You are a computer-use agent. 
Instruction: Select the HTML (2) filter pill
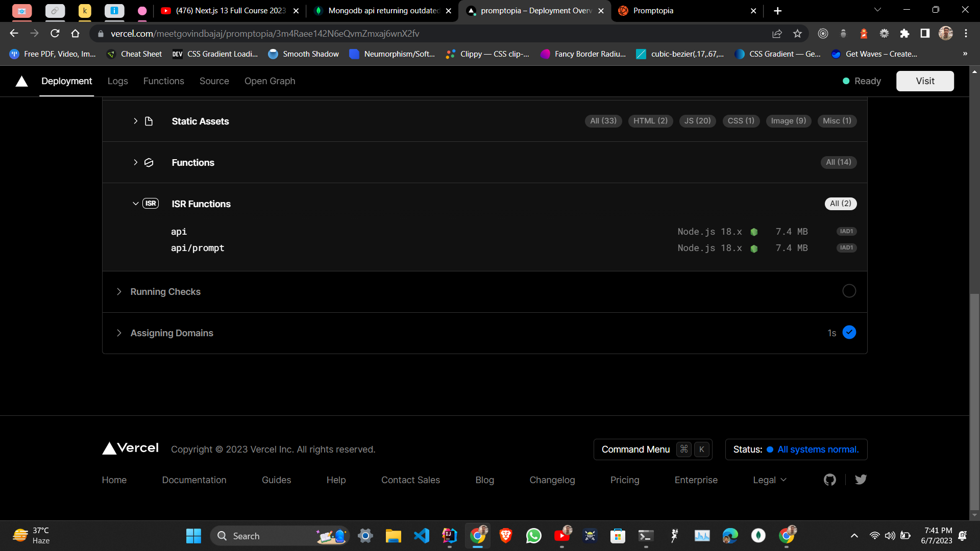(x=650, y=121)
